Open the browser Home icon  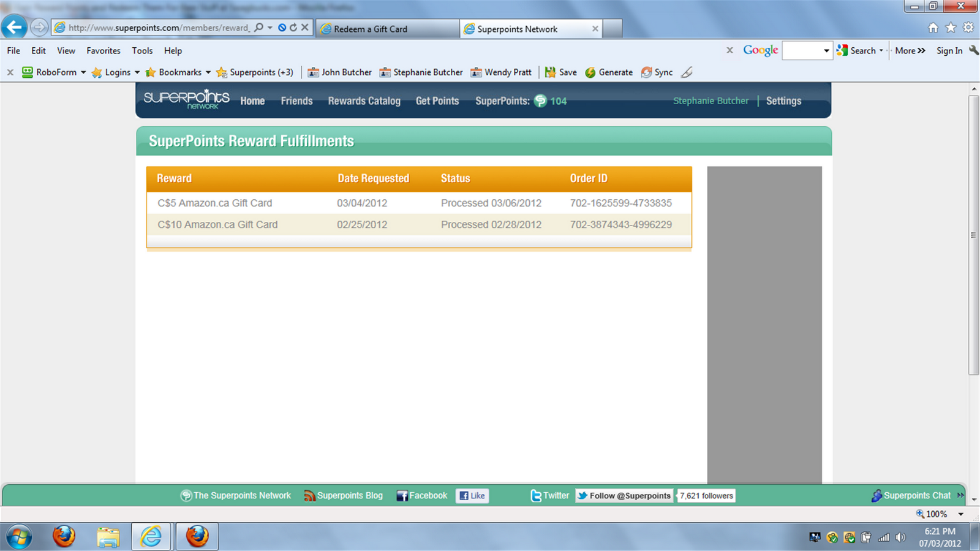[933, 28]
